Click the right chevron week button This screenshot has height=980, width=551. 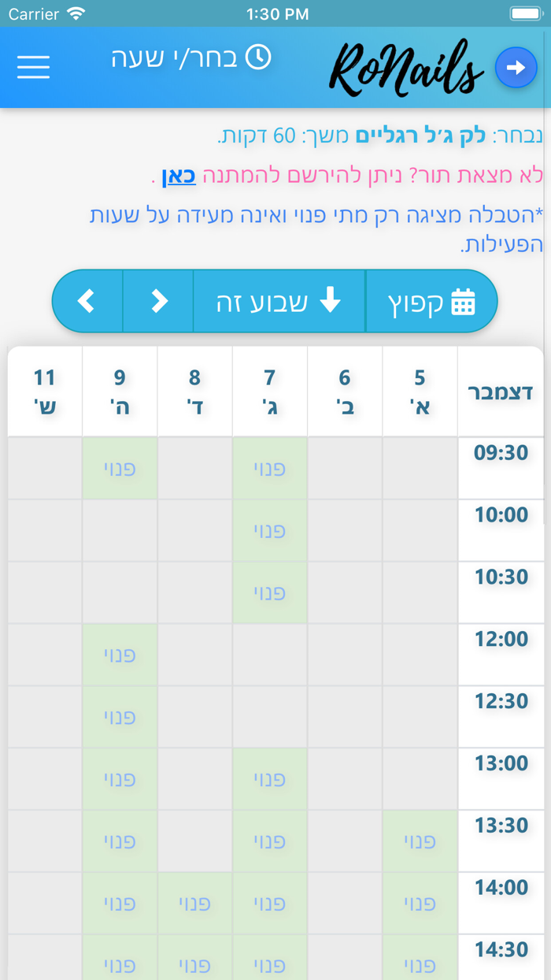[158, 301]
